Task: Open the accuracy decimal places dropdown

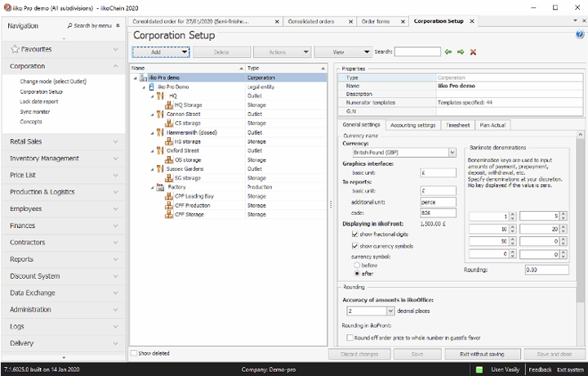Action: (x=390, y=311)
